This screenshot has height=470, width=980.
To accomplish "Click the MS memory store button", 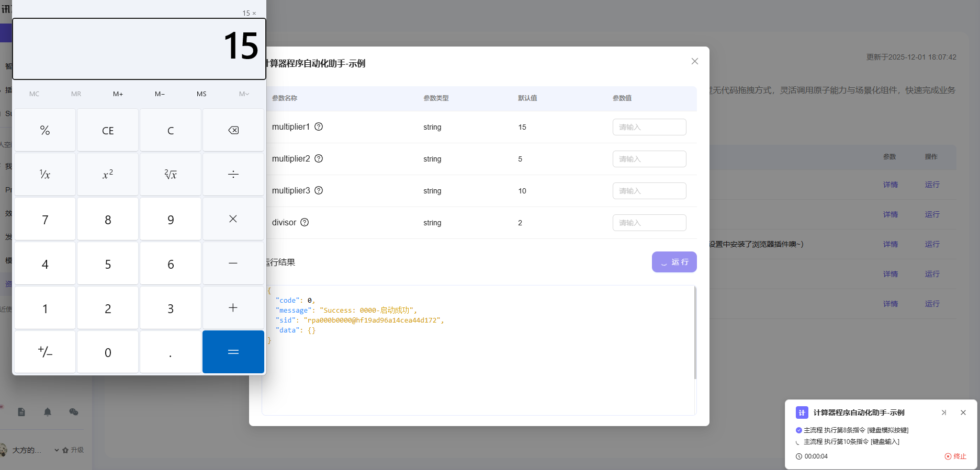I will 201,94.
